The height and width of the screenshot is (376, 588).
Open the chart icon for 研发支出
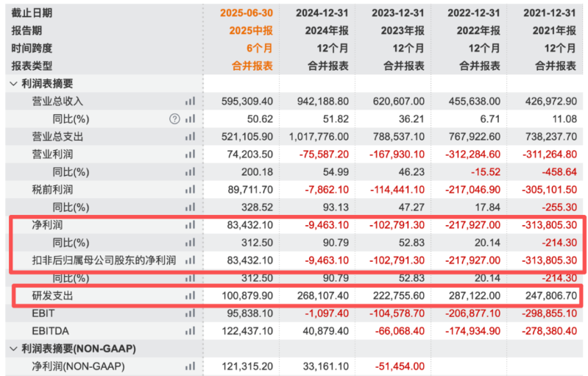[x=191, y=295]
